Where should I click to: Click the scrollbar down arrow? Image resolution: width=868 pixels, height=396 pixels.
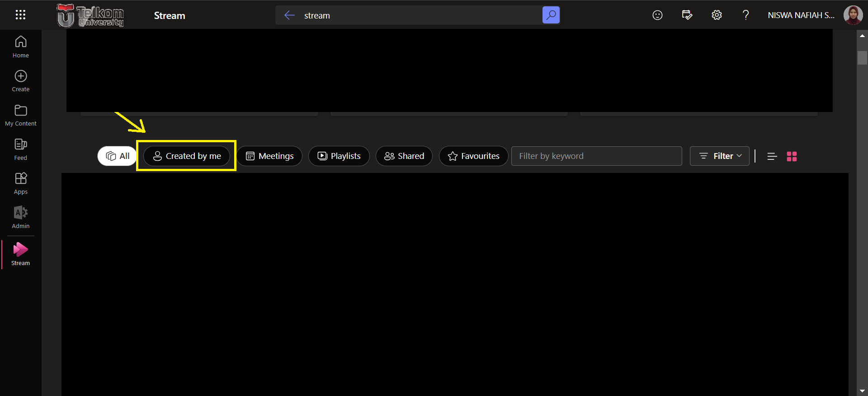tap(862, 391)
